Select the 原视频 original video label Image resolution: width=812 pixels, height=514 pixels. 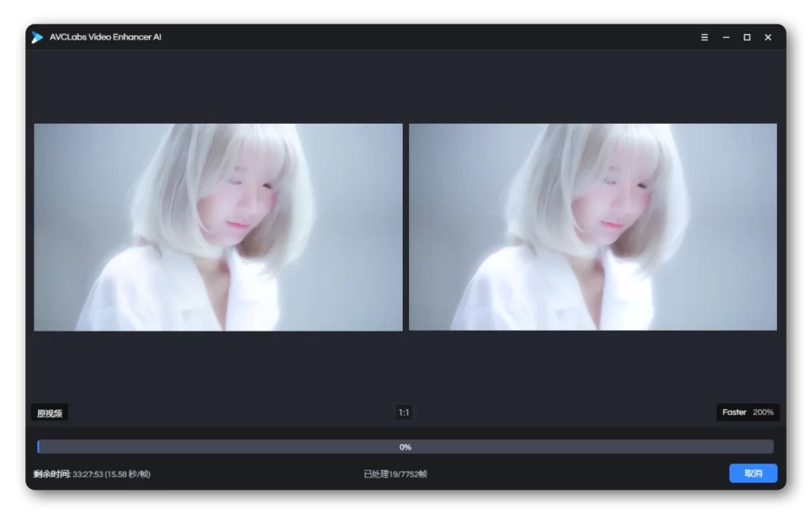(x=49, y=413)
